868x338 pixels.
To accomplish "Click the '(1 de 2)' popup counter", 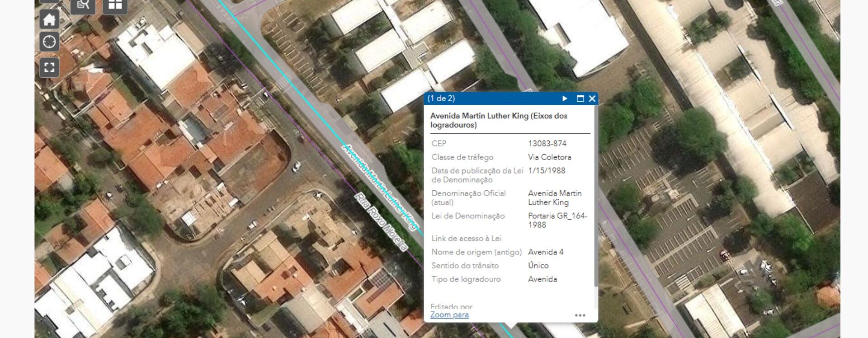I will click(x=441, y=99).
